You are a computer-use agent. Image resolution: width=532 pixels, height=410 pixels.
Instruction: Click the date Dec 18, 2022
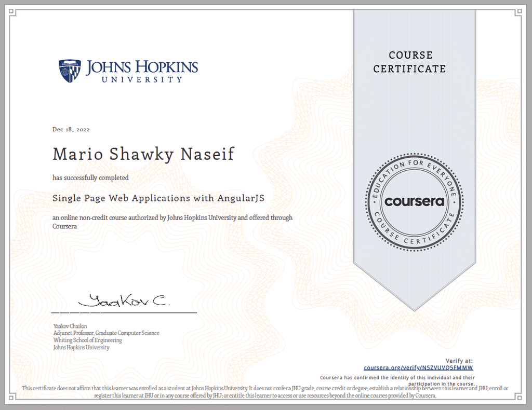[x=71, y=129]
